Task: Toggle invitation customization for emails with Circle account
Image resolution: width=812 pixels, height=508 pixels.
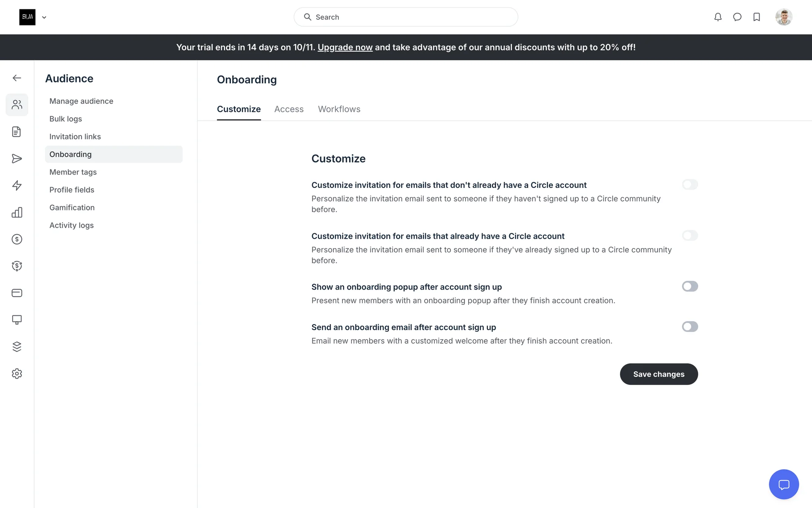Action: [690, 236]
